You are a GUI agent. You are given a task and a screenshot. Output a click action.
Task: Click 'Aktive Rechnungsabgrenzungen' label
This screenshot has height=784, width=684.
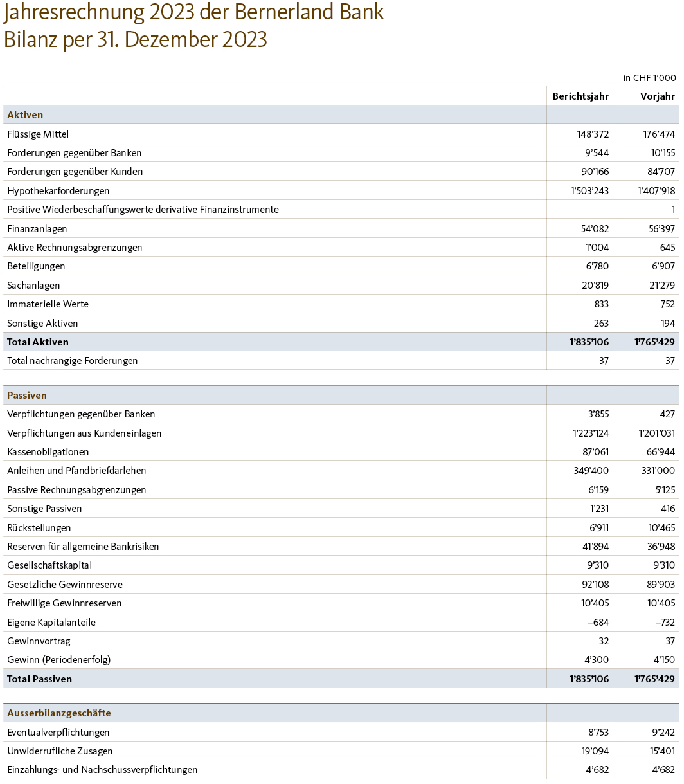click(75, 248)
